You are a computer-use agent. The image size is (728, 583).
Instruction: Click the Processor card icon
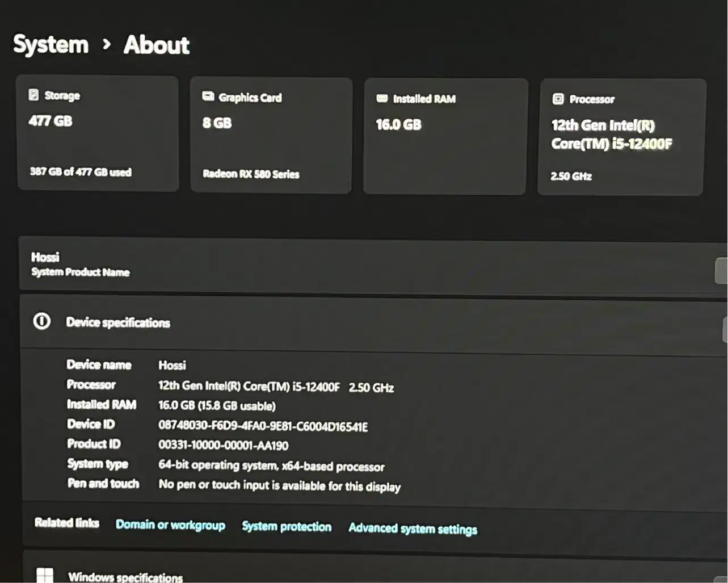pyautogui.click(x=558, y=99)
